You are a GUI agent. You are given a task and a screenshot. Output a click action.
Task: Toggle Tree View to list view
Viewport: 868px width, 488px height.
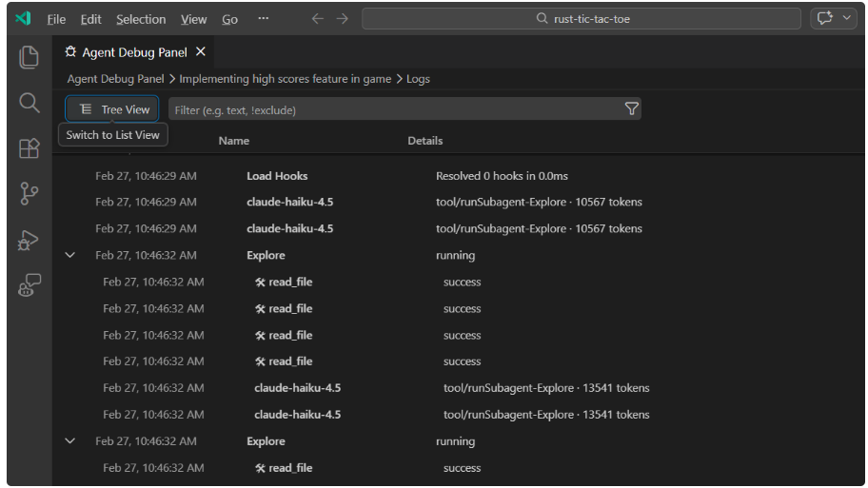pyautogui.click(x=112, y=109)
